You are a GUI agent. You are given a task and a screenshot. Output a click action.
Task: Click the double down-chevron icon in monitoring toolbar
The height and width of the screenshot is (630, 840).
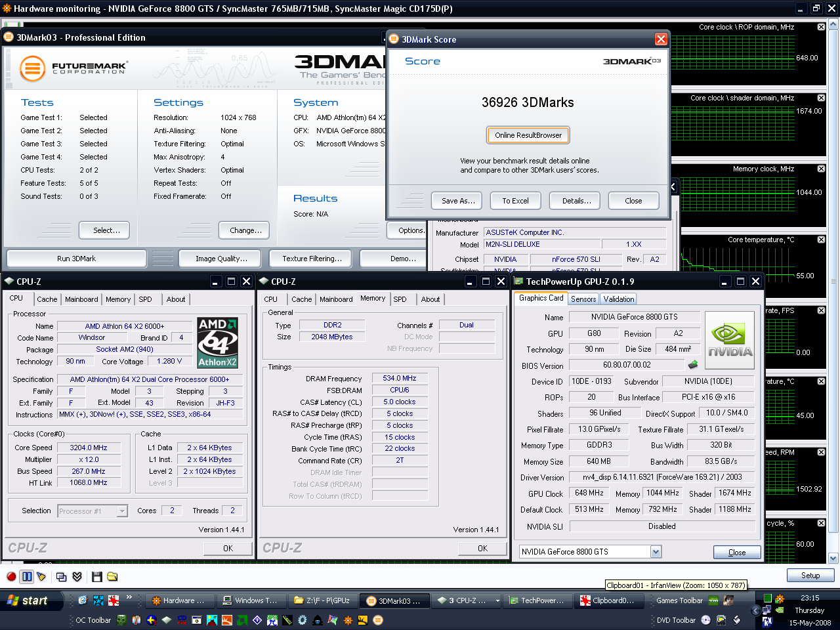click(77, 576)
